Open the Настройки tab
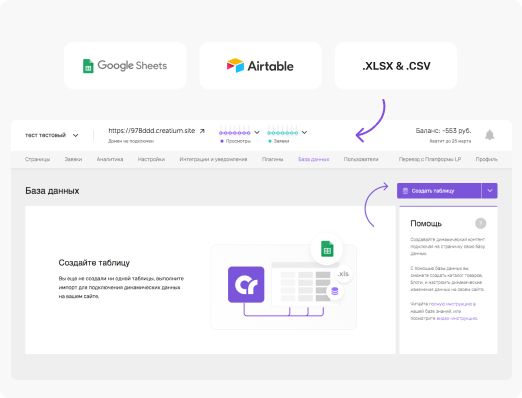The height and width of the screenshot is (398, 522). [151, 159]
